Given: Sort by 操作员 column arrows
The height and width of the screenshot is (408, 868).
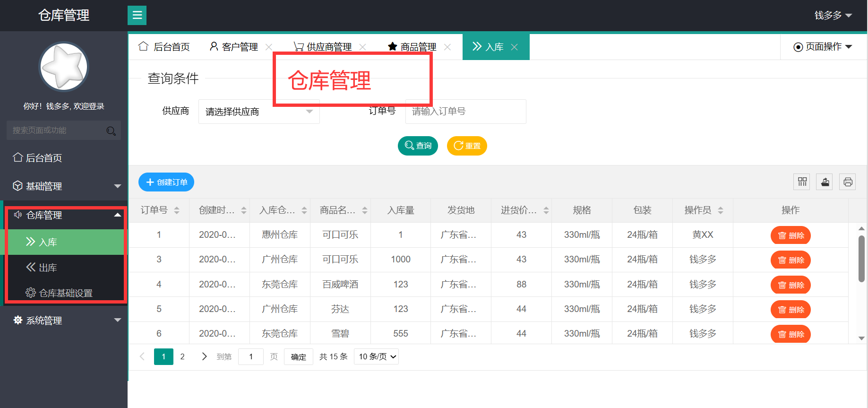Looking at the screenshot, I should tap(721, 210).
